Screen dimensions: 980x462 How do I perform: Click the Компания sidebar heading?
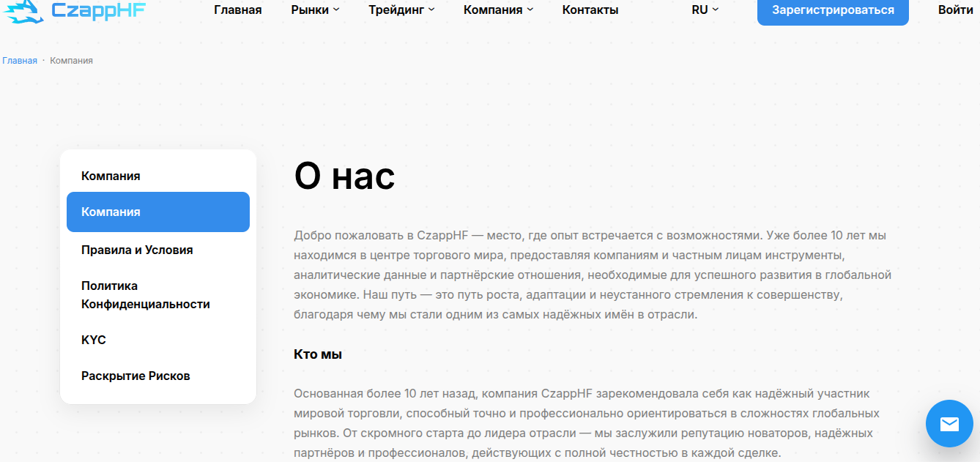[111, 176]
